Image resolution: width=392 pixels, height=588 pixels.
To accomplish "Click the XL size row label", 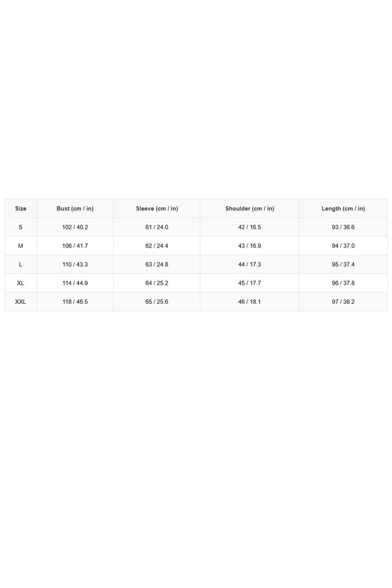I will 21,283.
